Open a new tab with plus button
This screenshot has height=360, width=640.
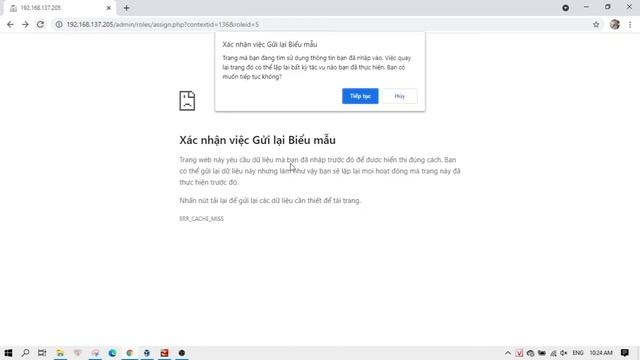pyautogui.click(x=127, y=8)
